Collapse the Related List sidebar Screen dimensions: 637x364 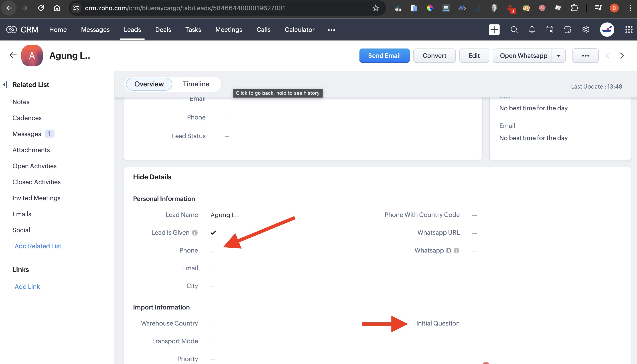point(5,85)
